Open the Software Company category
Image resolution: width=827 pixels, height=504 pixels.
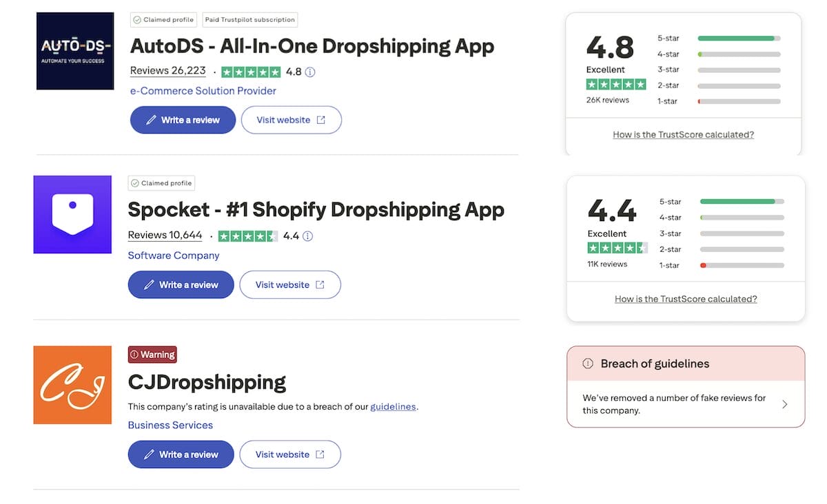(173, 255)
